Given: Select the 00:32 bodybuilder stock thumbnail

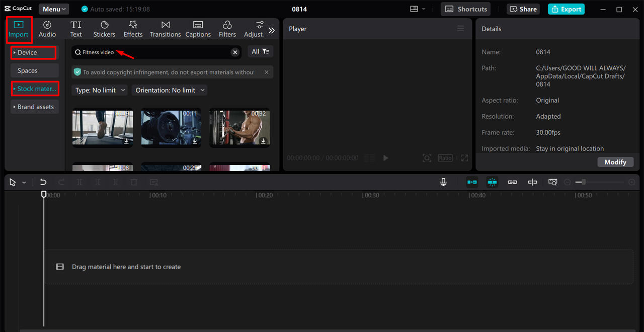Looking at the screenshot, I should [239, 128].
